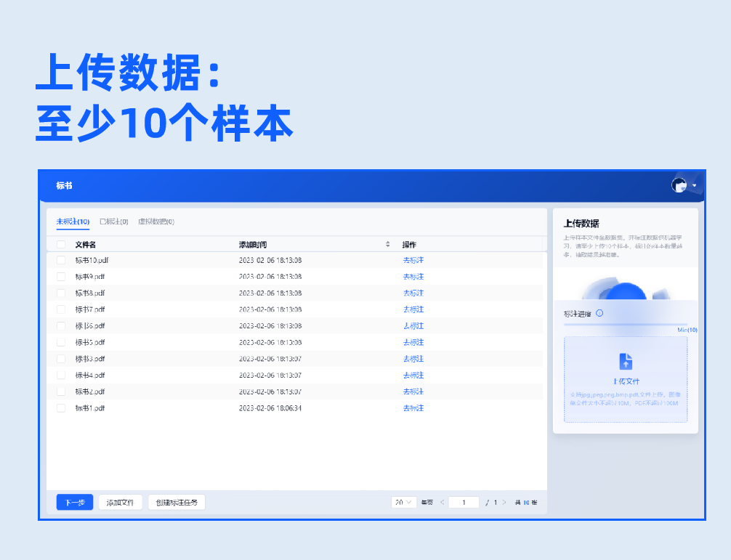Click 去标注 for 标书1.pdf
The image size is (731, 560).
pyautogui.click(x=413, y=407)
